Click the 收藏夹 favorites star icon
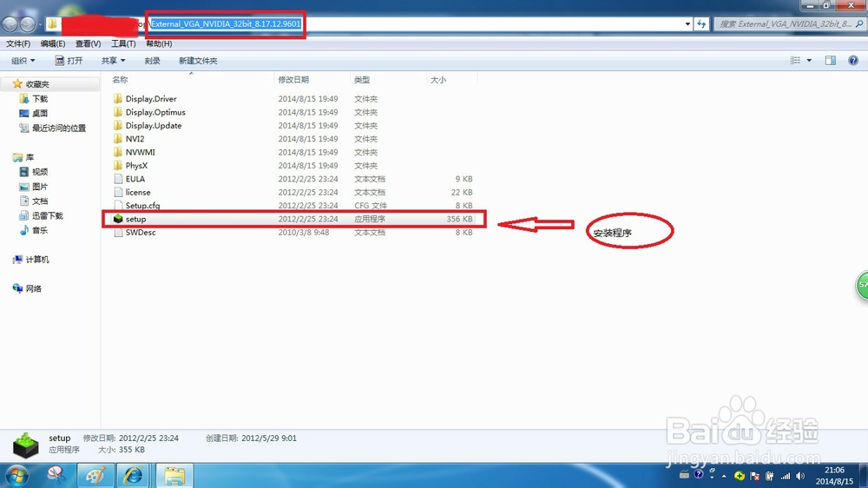 (x=17, y=83)
